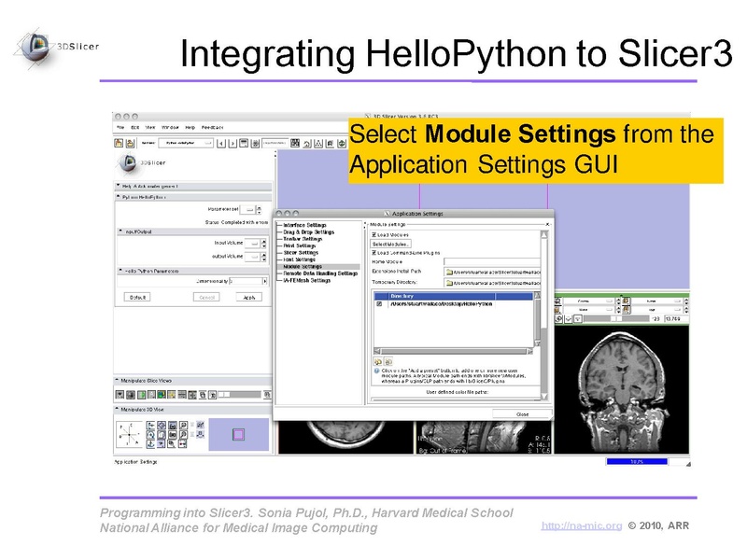Viewport: 747px width, 560px height.
Task: Go to next module arrow icon
Action: (x=232, y=144)
